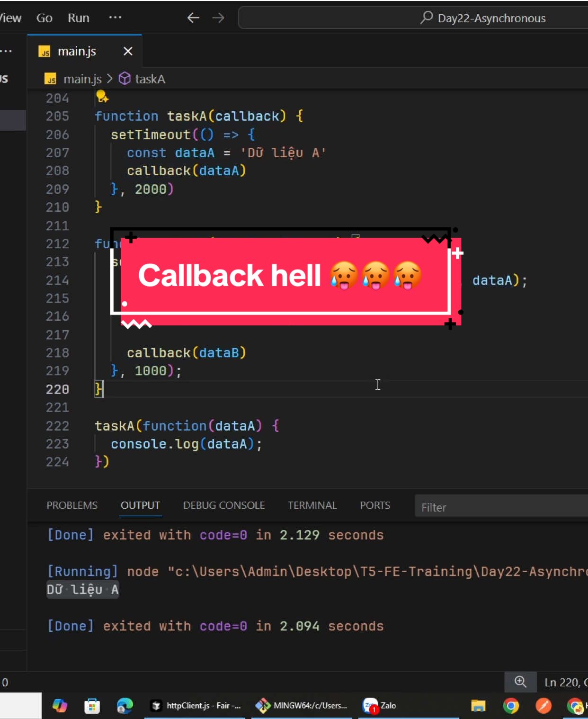Open Google Chrome from the taskbar
This screenshot has width=588, height=719.
[x=511, y=706]
